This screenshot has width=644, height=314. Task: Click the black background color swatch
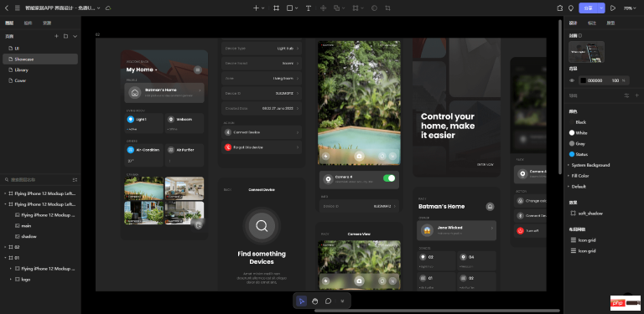[x=583, y=80]
